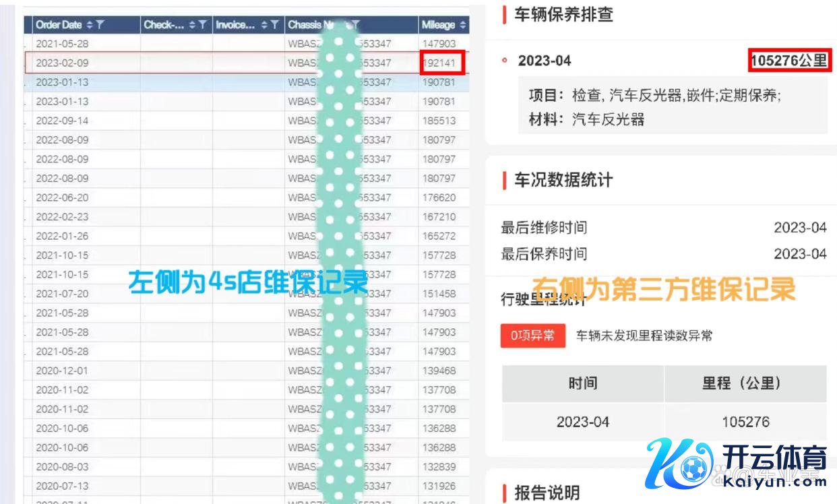Screen dimensions: 837x504
Task: Click the 192141 mileage cell
Action: pos(439,63)
